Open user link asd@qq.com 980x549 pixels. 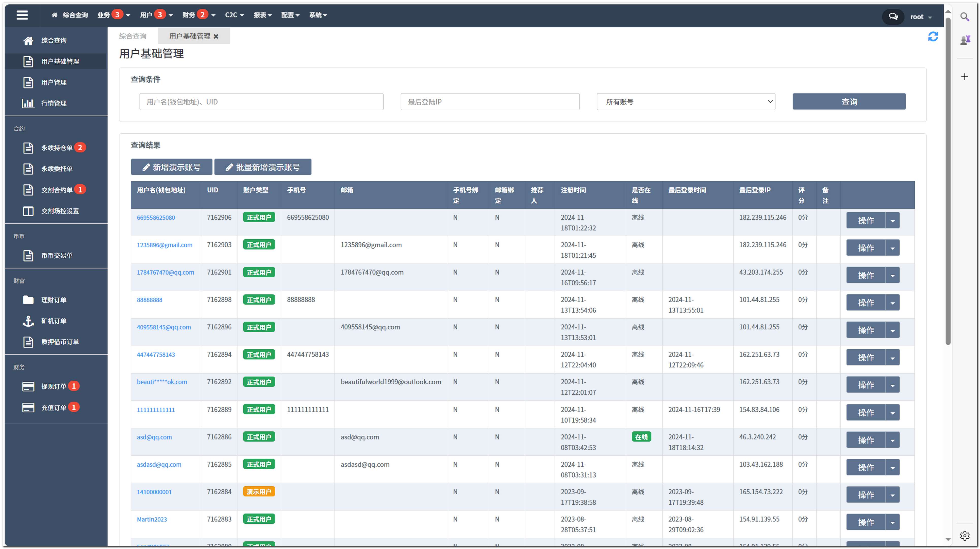coord(154,437)
